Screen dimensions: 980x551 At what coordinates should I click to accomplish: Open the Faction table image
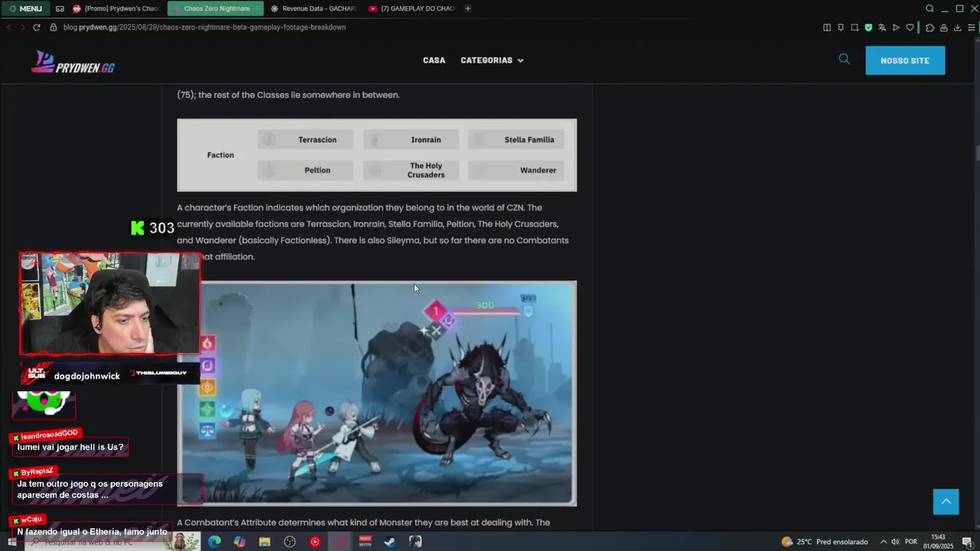377,155
